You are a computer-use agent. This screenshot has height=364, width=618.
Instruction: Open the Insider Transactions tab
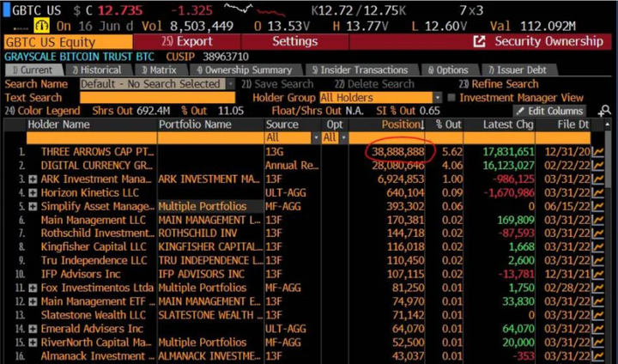(x=360, y=70)
